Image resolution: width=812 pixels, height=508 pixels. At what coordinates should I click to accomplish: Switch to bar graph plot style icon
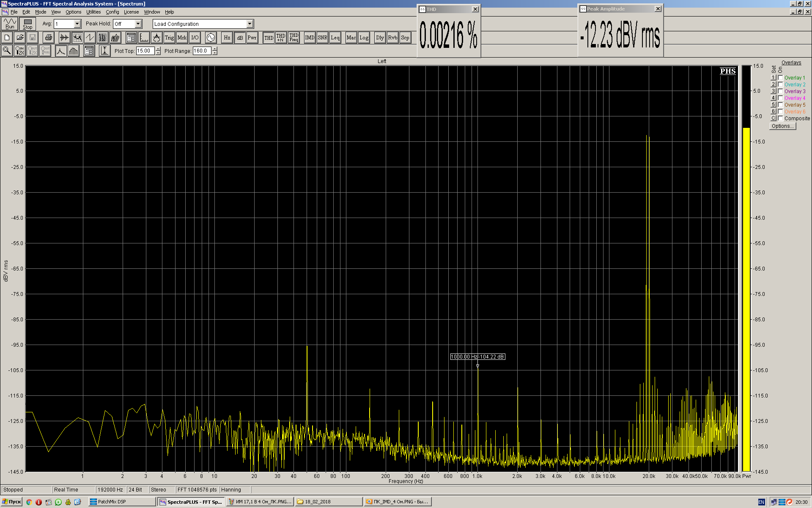click(74, 51)
